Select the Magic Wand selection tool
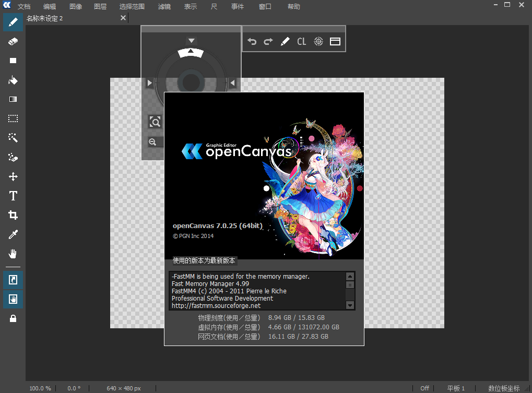 [x=13, y=138]
